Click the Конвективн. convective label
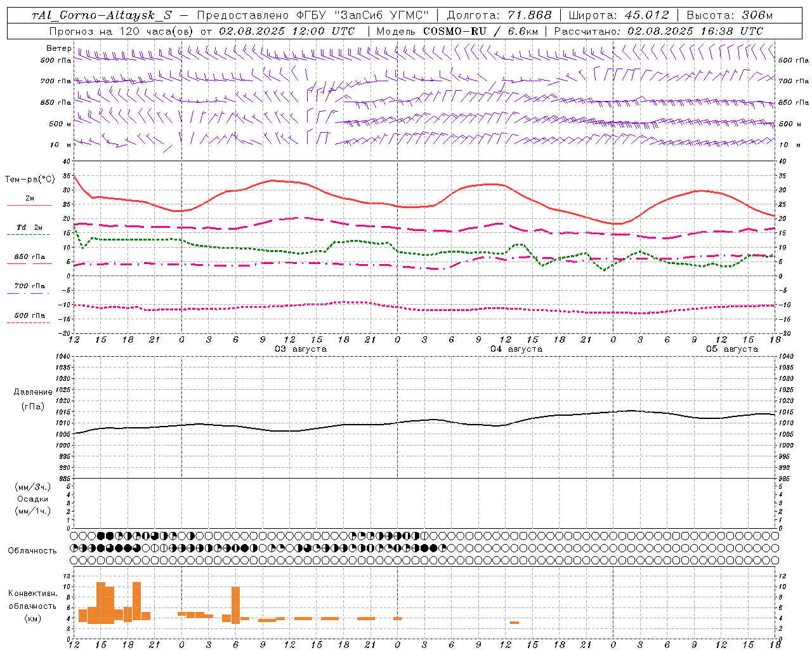Viewport: 812px width, 650px height. coord(33,594)
